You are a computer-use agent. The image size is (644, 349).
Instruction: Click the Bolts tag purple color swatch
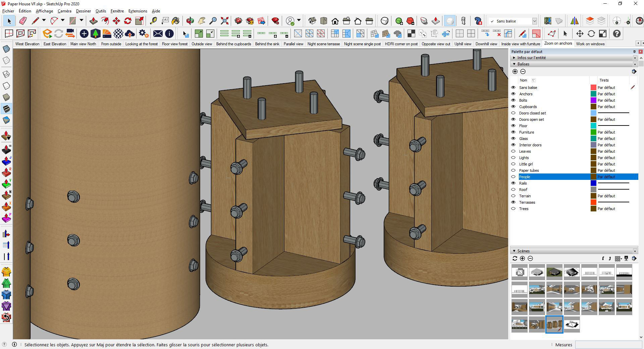click(x=593, y=100)
